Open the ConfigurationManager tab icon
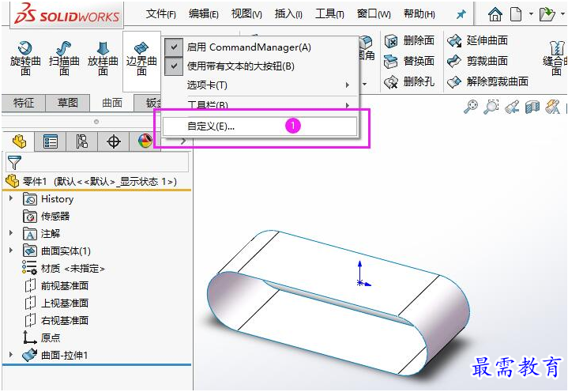 82,141
